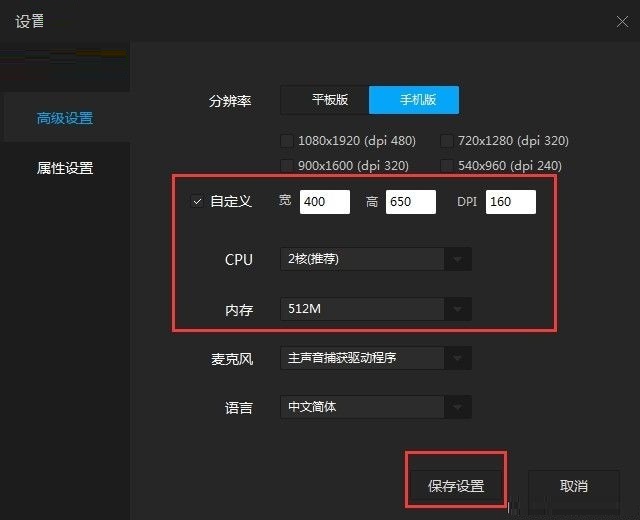Toggle the 自定义 custom resolution checkbox
This screenshot has width=640, height=520.
(x=197, y=201)
